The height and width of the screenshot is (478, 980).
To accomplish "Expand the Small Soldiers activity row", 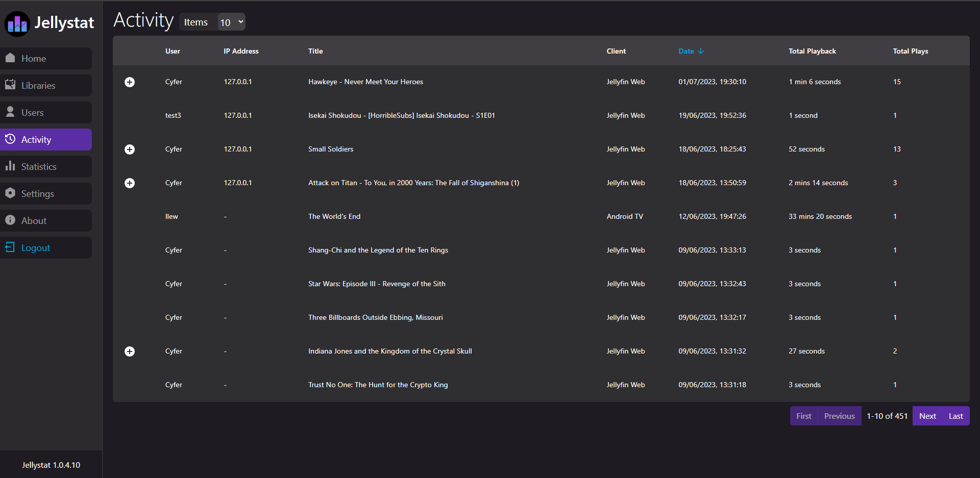I will (x=130, y=149).
